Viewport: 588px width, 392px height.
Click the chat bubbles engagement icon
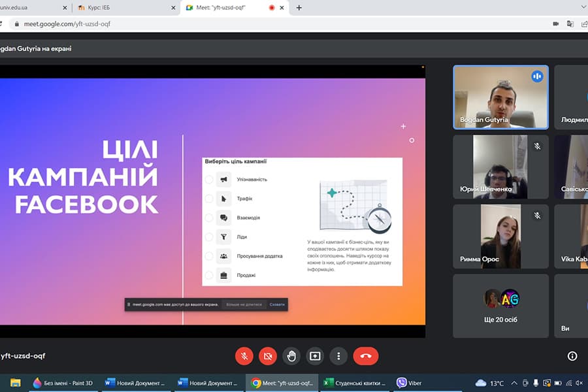(x=223, y=218)
